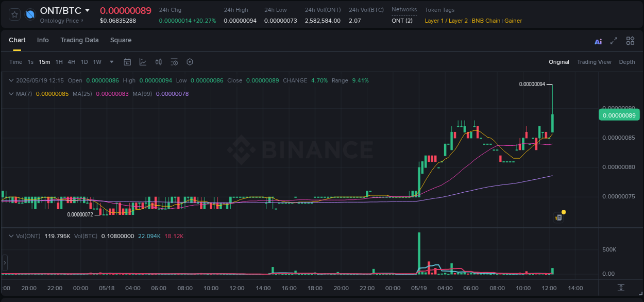Click the BNB Chain token tag
The width and height of the screenshot is (644, 302).
click(486, 21)
